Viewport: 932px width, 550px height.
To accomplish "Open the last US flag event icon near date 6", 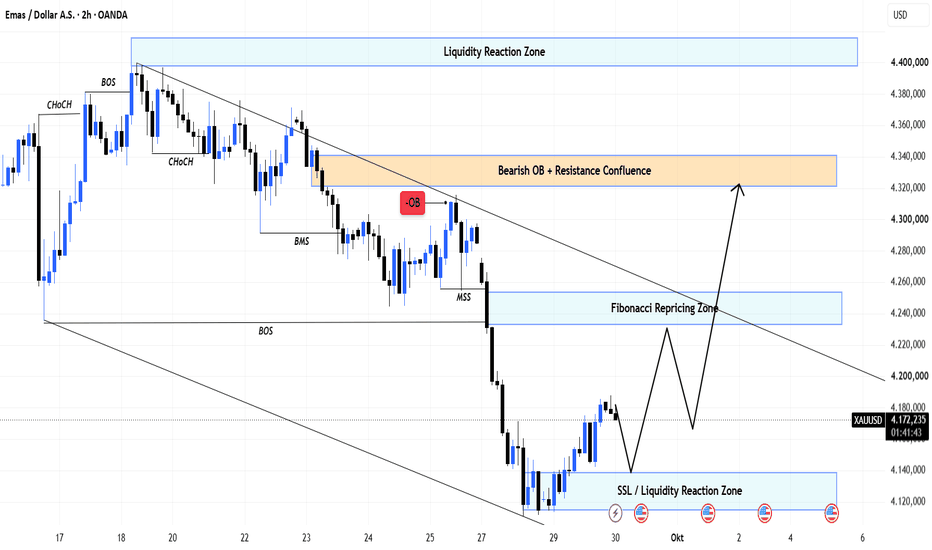I will 832,513.
